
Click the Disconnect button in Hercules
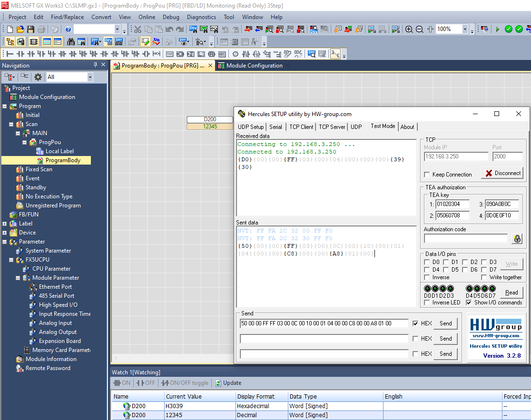[502, 173]
